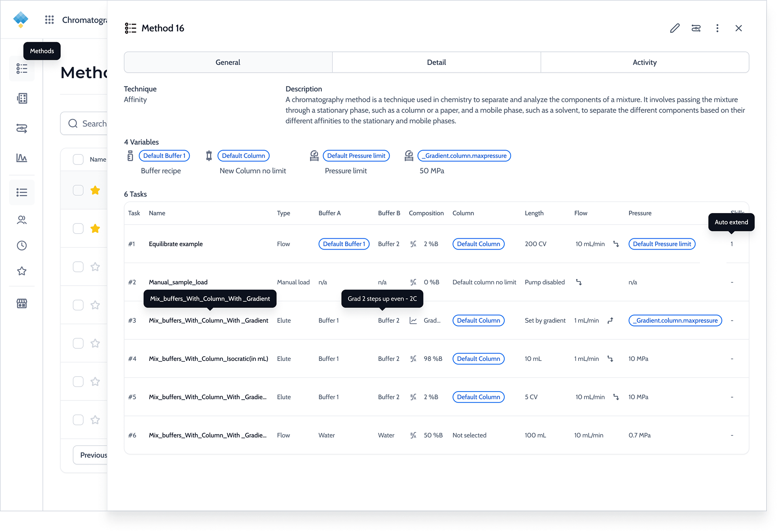Screen dimensions: 777x532
Task: Select Mix_buffers_With_Column_Isocratic(in mL) task
Action: (x=208, y=359)
